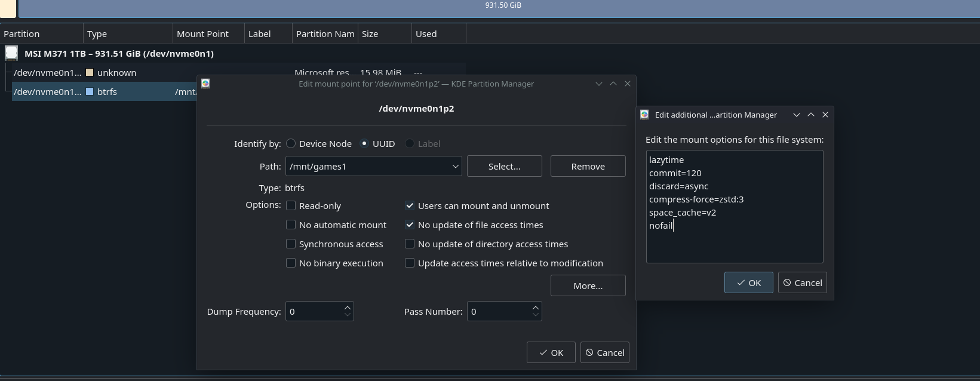Click the disk icon beside MSI M371 1TB
Image resolution: width=980 pixels, height=381 pixels.
coord(11,53)
